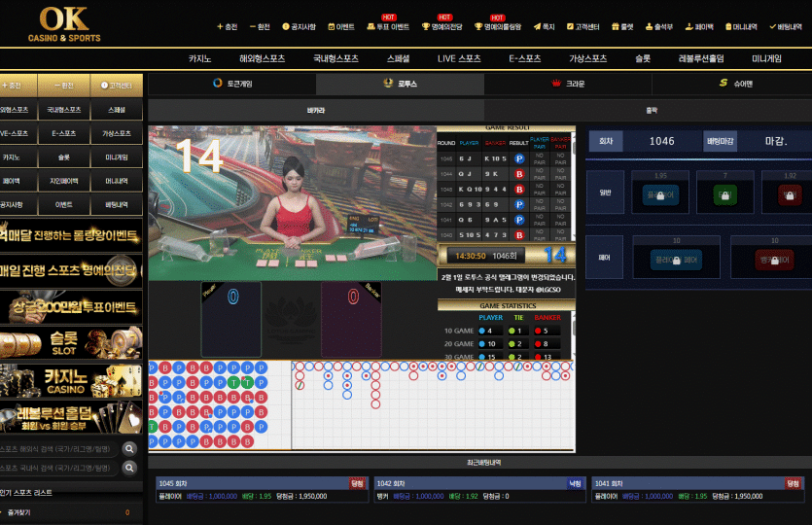Viewport: 812px width, 525px height.
Task: Select the 크라운 game tab
Action: 569,84
